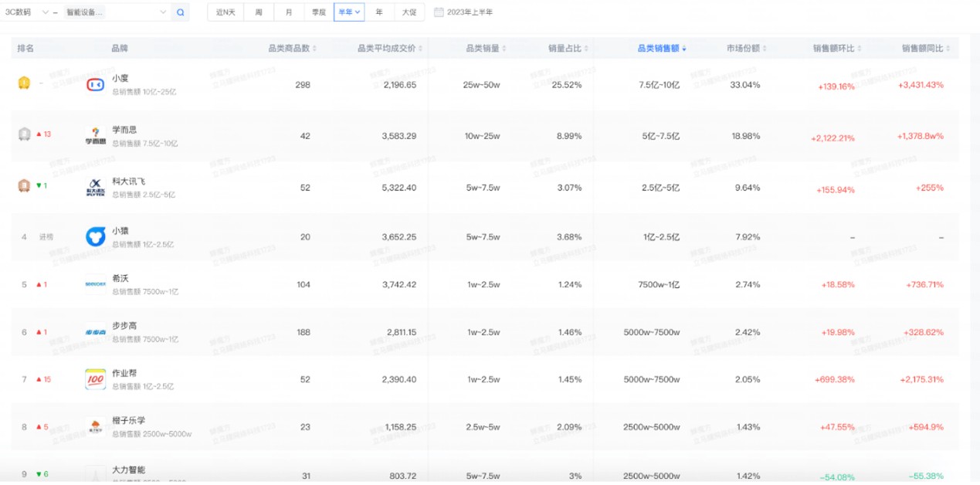Open the 智能设备 subcategory dropdown
This screenshot has width=980, height=485.
(116, 12)
